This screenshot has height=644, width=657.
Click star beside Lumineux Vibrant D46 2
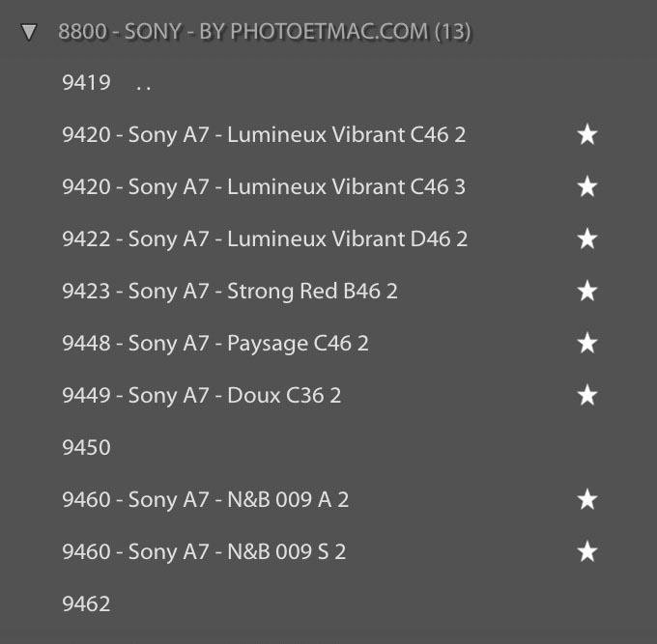[586, 239]
